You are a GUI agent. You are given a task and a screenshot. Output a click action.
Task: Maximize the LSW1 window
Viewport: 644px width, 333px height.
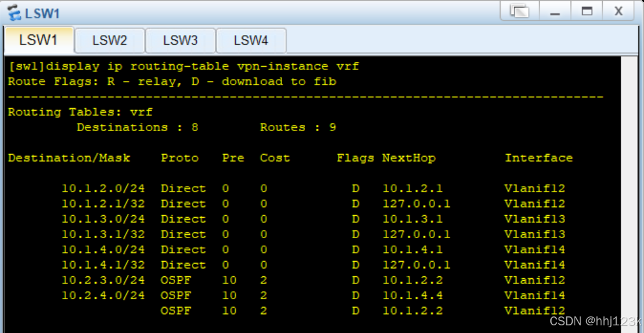pyautogui.click(x=587, y=11)
